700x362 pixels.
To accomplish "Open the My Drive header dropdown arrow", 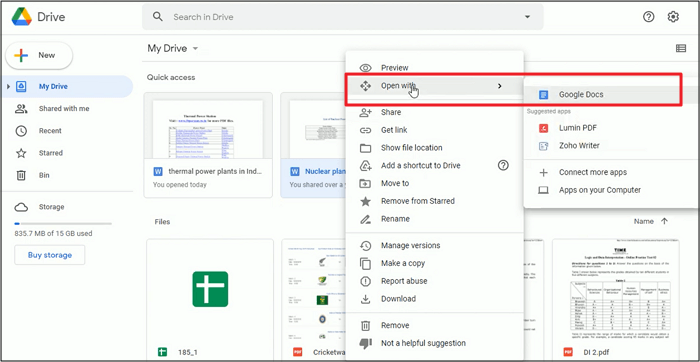I will pyautogui.click(x=195, y=49).
